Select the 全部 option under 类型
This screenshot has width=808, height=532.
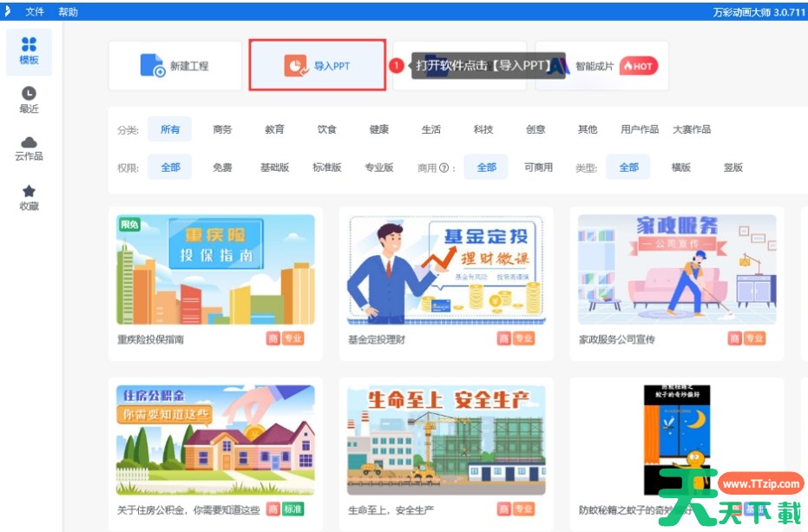tap(628, 167)
